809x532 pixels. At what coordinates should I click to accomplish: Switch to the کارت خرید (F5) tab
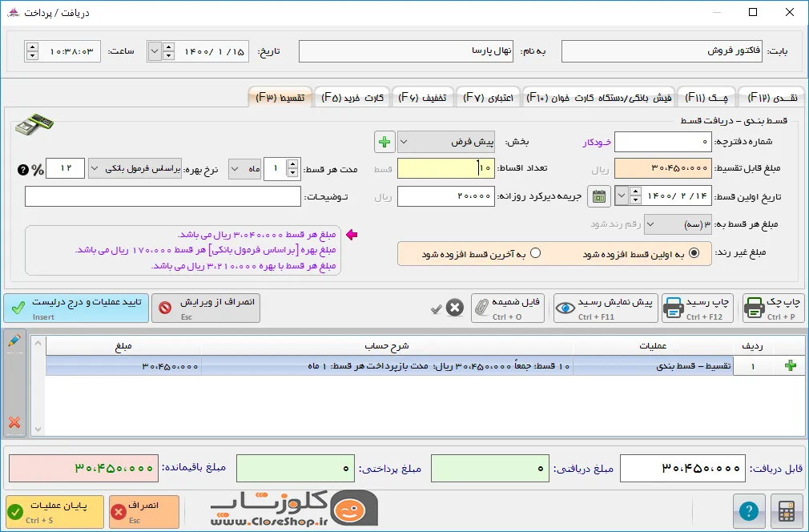pos(352,98)
